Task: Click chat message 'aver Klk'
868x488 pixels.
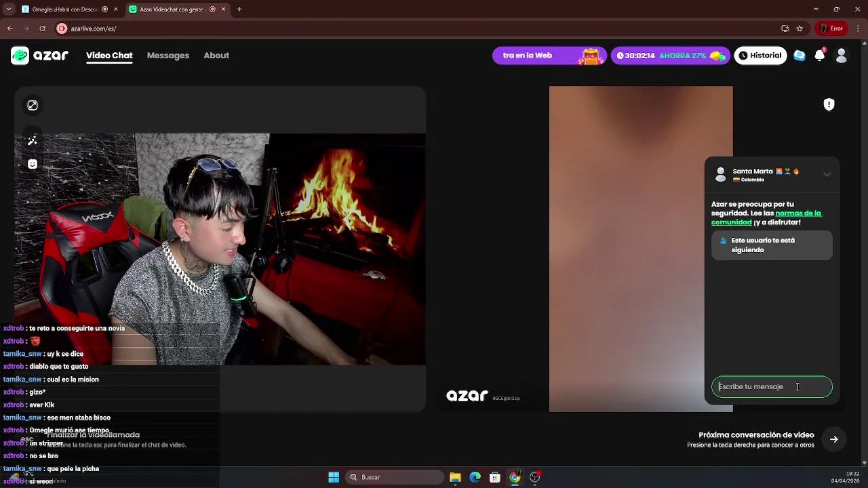Action: [41, 405]
